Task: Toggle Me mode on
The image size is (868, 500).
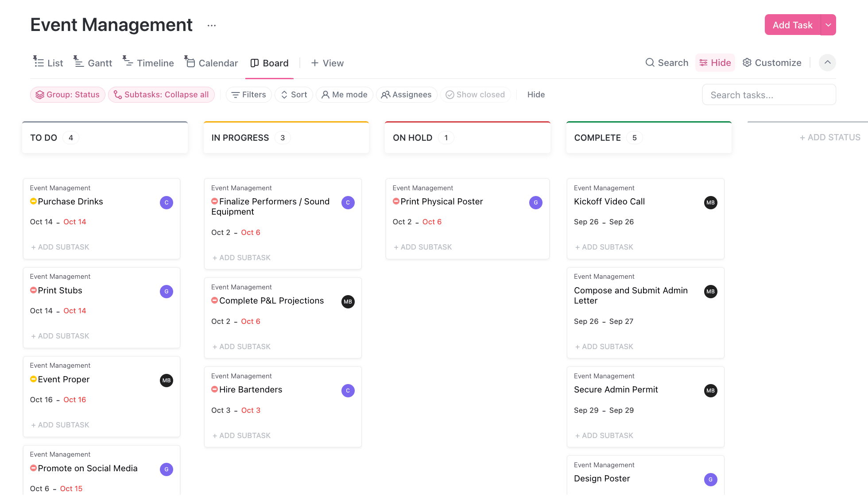Action: 344,94
